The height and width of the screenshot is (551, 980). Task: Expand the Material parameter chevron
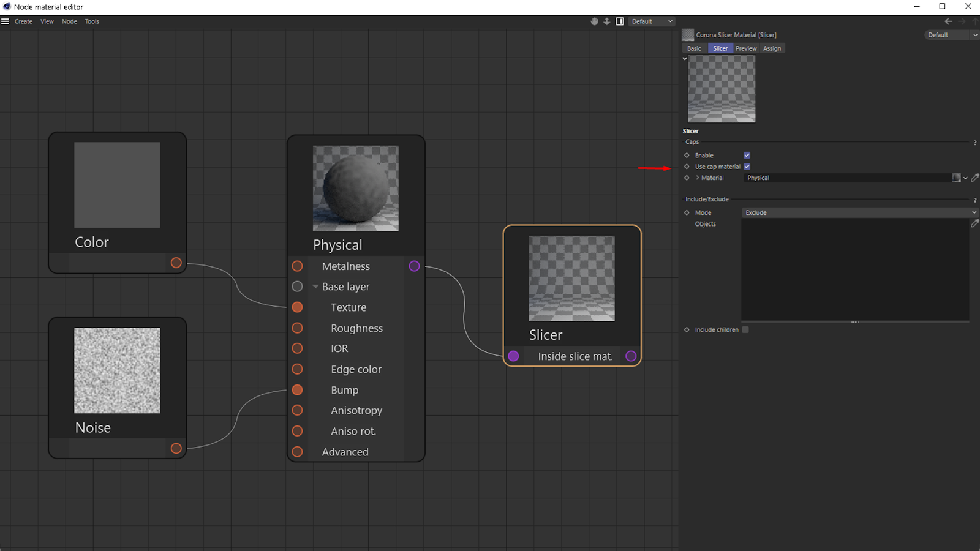point(697,178)
